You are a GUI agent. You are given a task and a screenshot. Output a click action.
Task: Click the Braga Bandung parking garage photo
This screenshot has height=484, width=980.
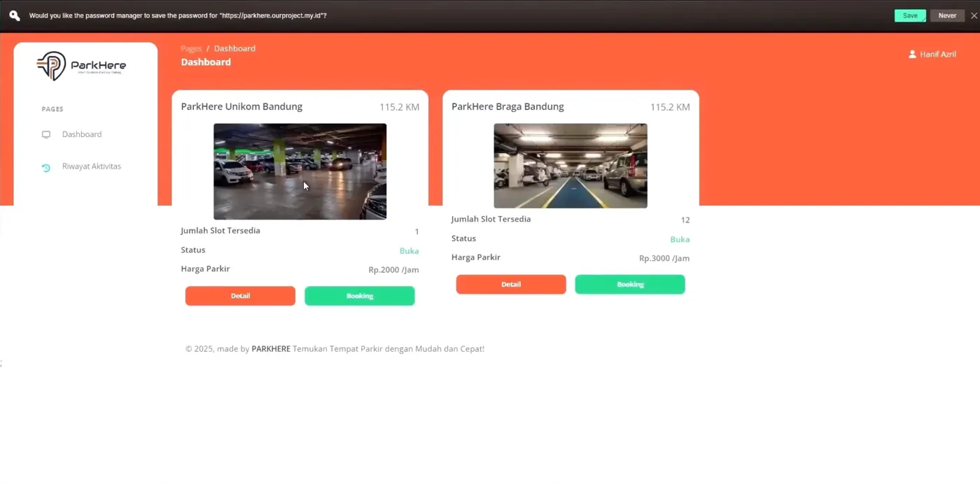570,166
